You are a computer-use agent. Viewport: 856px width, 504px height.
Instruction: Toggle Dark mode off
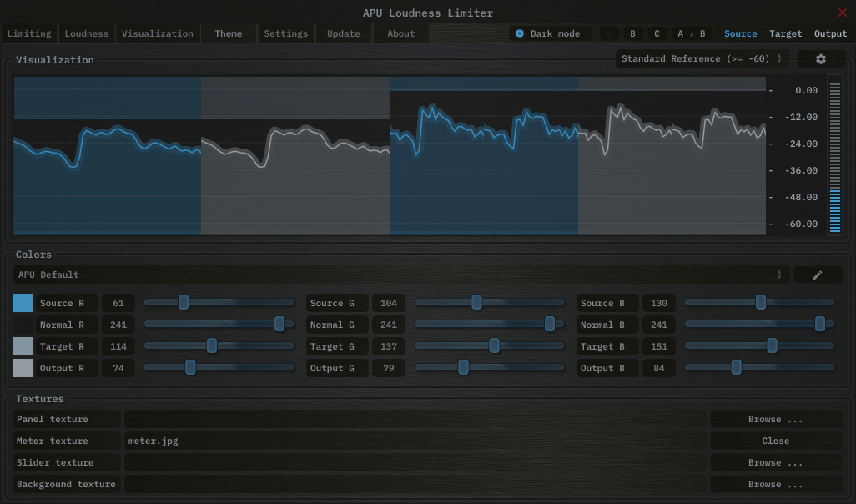pyautogui.click(x=520, y=34)
